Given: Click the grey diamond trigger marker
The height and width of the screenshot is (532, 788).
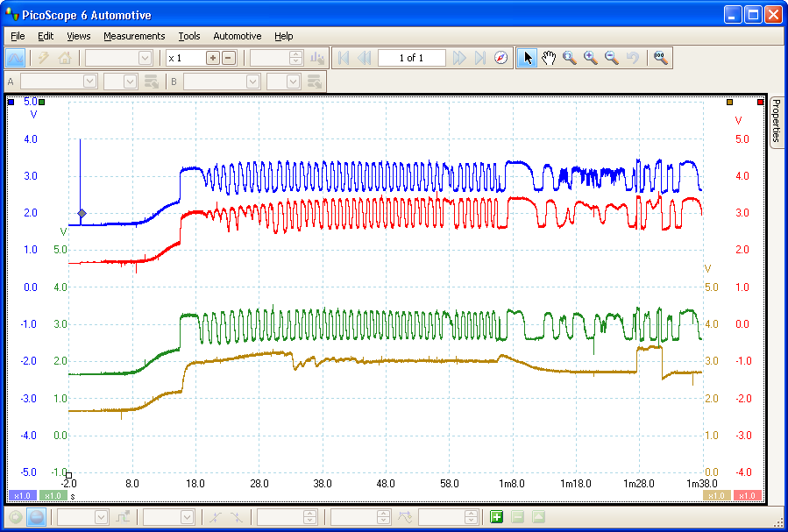Looking at the screenshot, I should [82, 214].
